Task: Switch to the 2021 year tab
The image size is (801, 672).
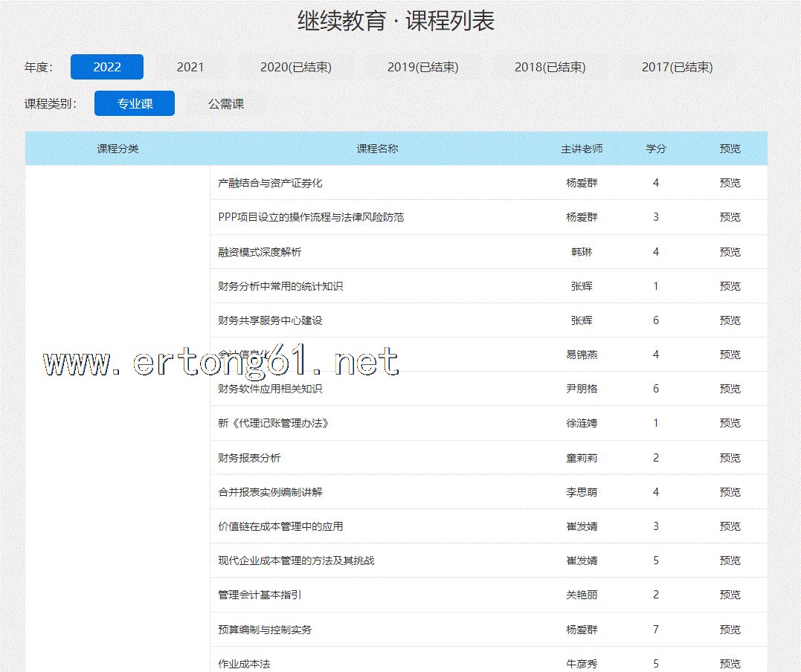Action: click(190, 67)
